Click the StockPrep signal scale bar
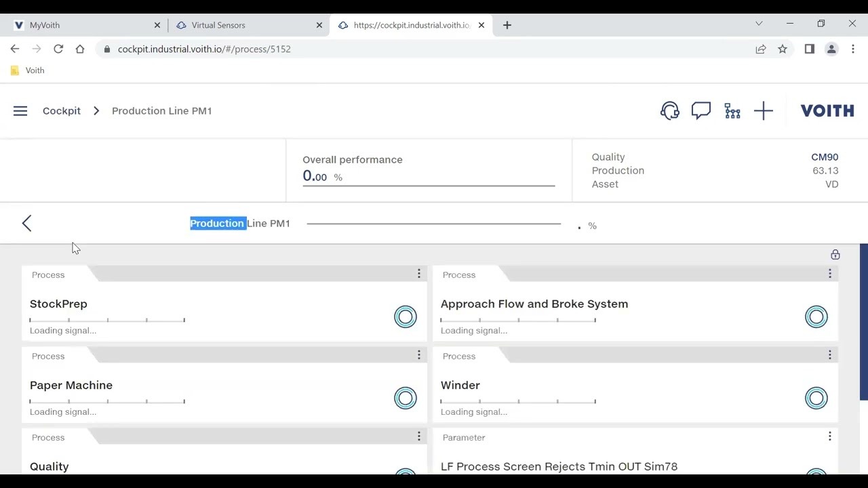This screenshot has width=868, height=488. (107, 320)
